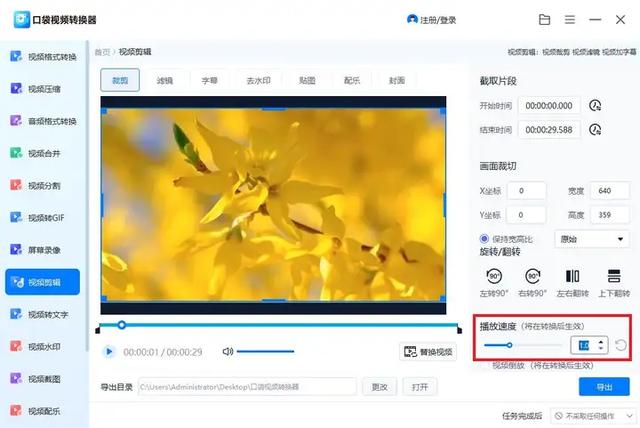Click the 注册/登录 user avatar
This screenshot has height=428, width=640.
(x=412, y=19)
